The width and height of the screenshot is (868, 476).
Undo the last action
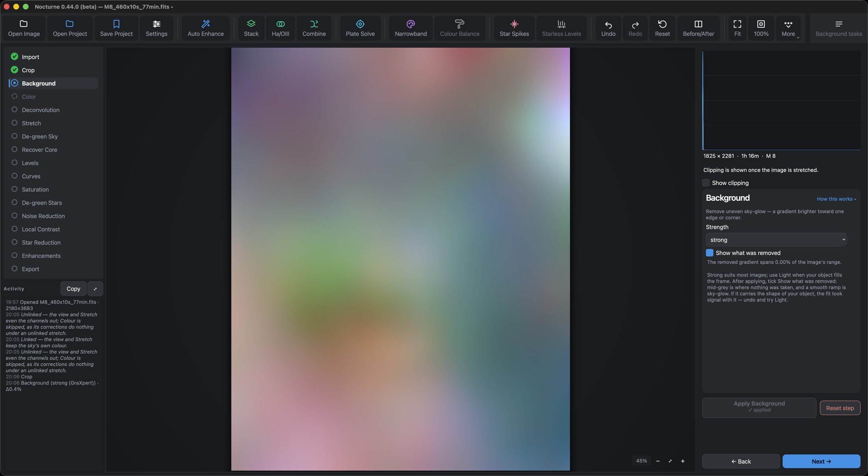point(608,28)
